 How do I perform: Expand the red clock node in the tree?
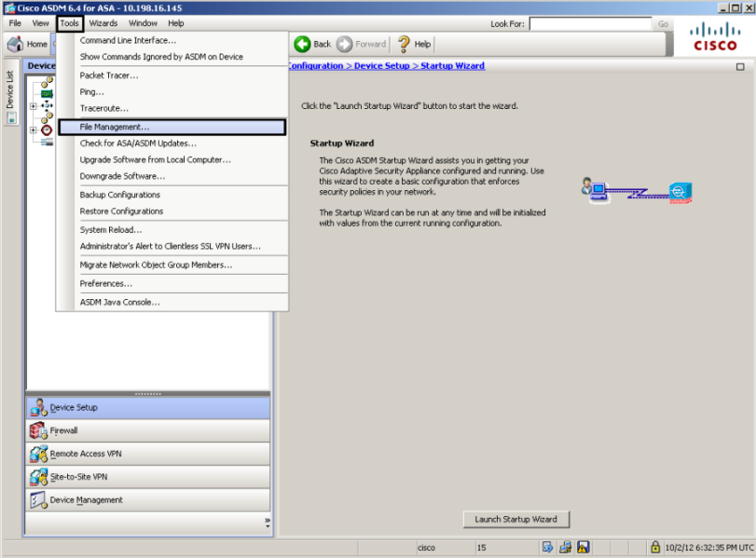pos(34,130)
